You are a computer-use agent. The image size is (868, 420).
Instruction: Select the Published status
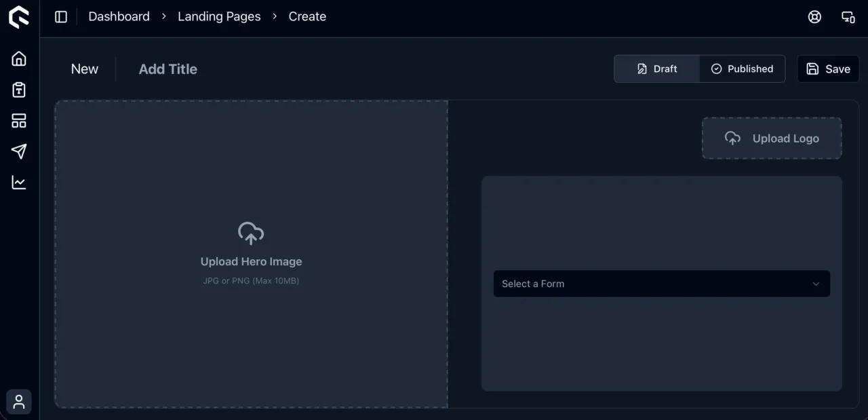pyautogui.click(x=742, y=69)
